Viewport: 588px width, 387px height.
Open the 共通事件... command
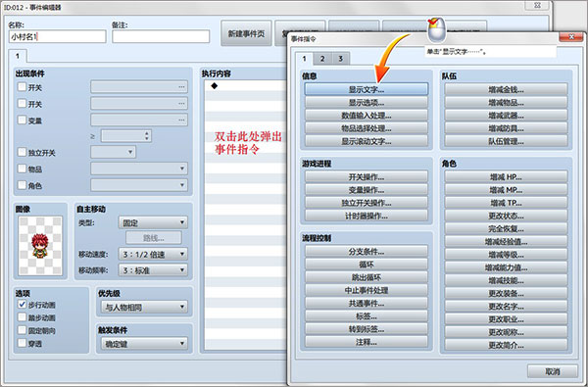point(366,304)
